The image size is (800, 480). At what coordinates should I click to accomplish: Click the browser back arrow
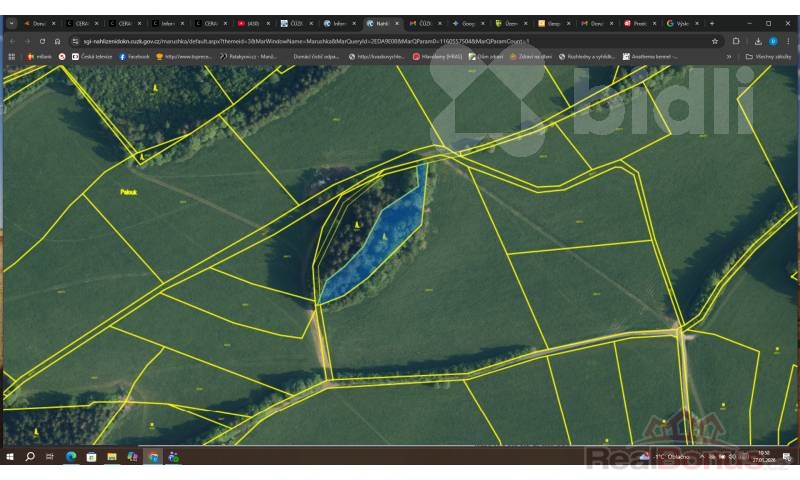coord(12,41)
